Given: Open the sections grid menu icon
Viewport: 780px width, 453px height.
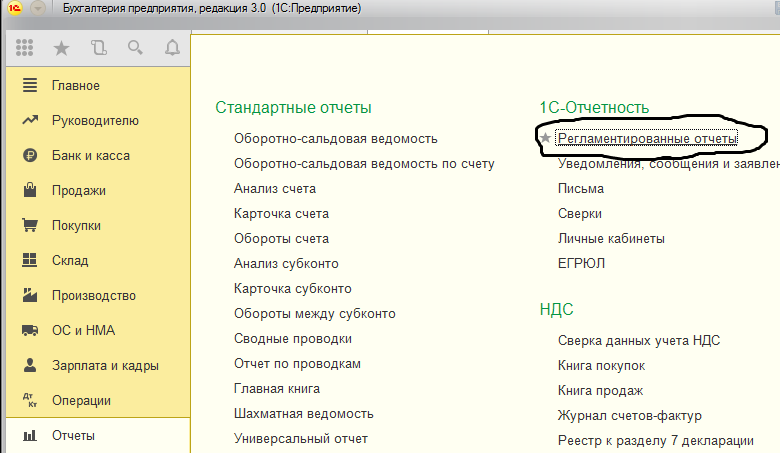Looking at the screenshot, I should 24,48.
